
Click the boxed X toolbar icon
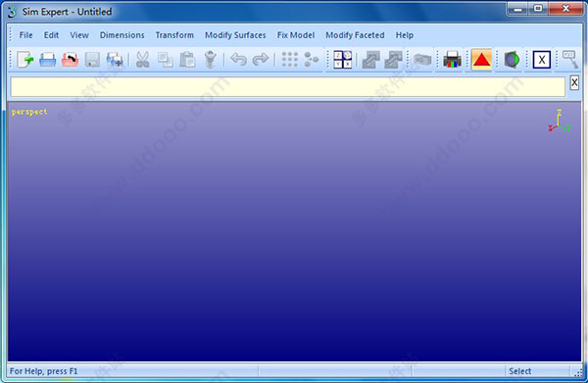[x=542, y=60]
